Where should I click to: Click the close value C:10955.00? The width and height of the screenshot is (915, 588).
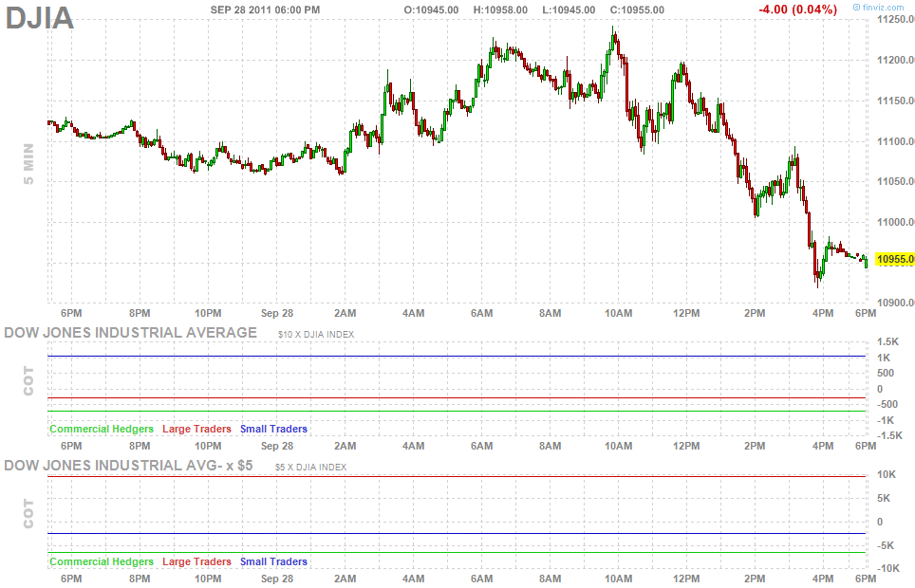[637, 9]
